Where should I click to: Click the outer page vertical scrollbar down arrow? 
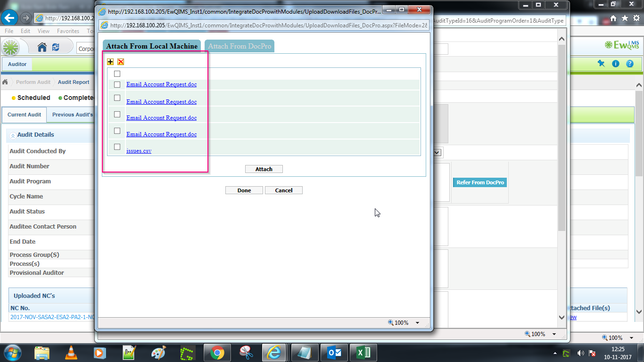pyautogui.click(x=639, y=312)
